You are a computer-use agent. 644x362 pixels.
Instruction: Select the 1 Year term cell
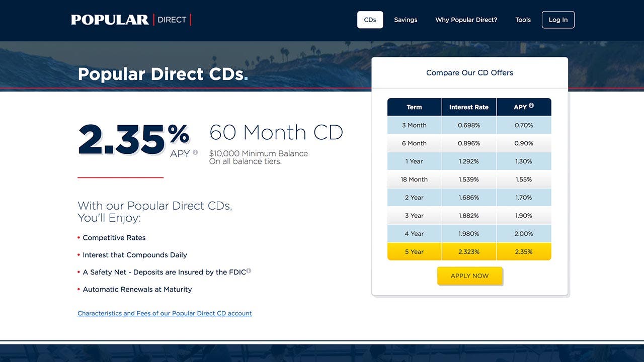coord(414,161)
